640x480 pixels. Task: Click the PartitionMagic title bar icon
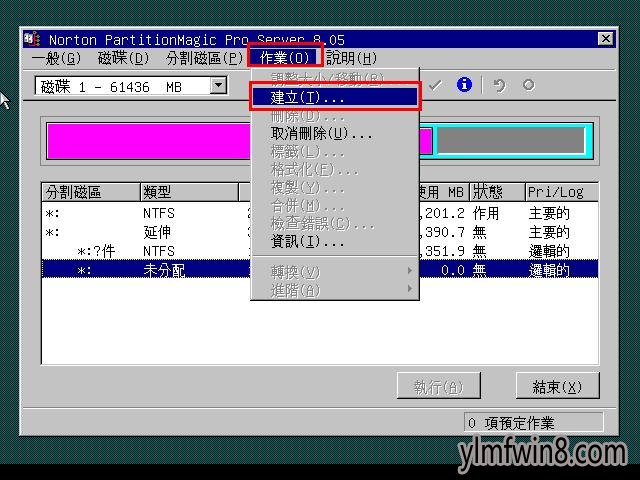coord(32,39)
